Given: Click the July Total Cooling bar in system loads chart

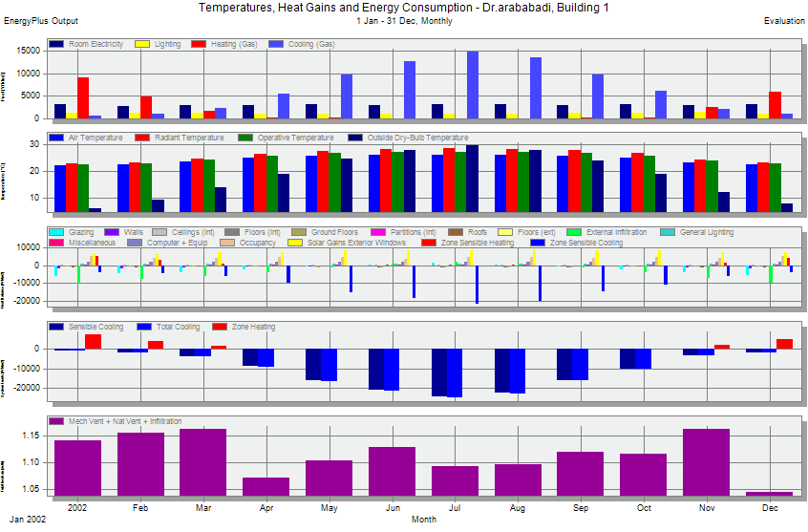Looking at the screenshot, I should point(455,372).
